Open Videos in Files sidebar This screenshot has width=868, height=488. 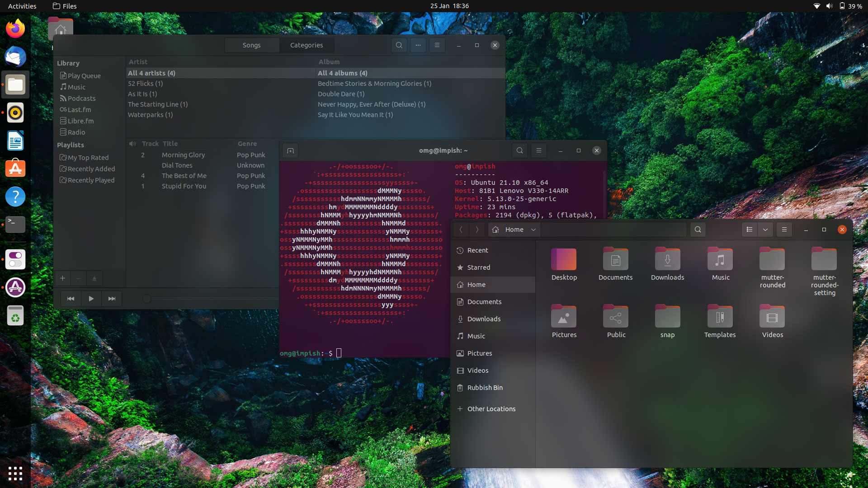tap(493, 371)
